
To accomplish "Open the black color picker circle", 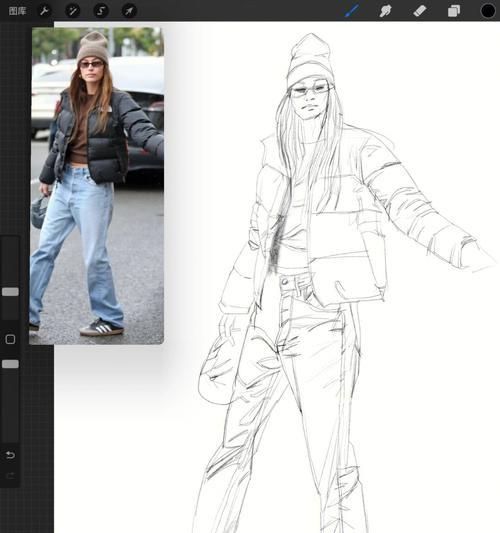I will pyautogui.click(x=488, y=11).
